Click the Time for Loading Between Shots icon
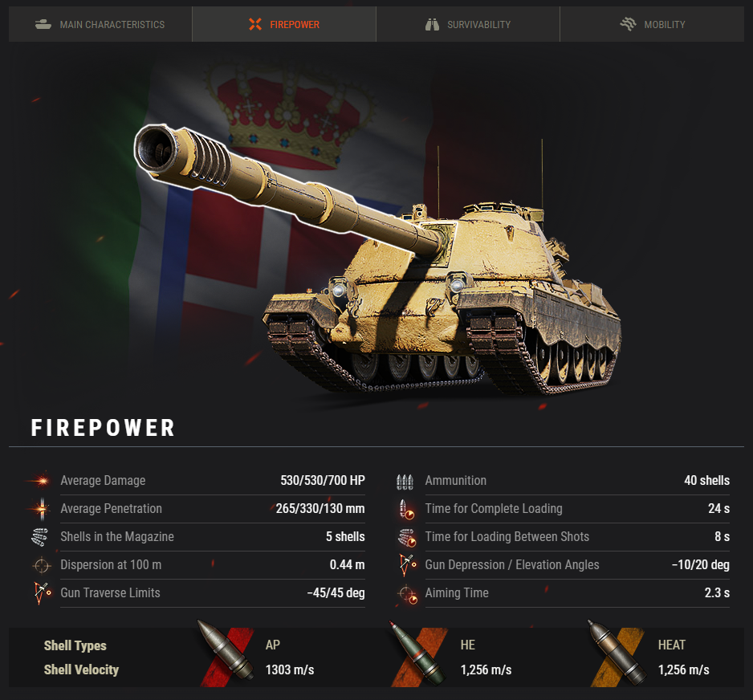Viewport: 753px width, 700px height. (406, 538)
